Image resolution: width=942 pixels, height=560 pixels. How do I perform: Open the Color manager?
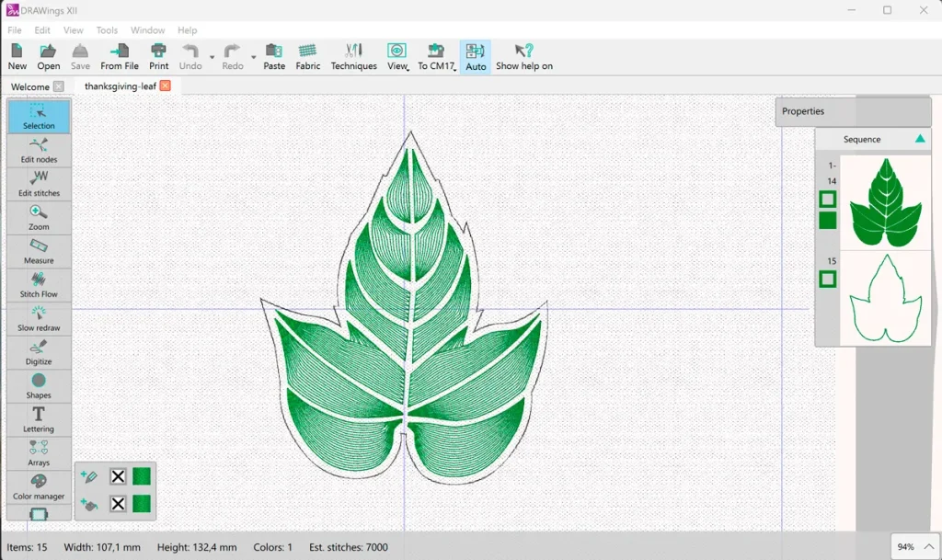click(39, 486)
